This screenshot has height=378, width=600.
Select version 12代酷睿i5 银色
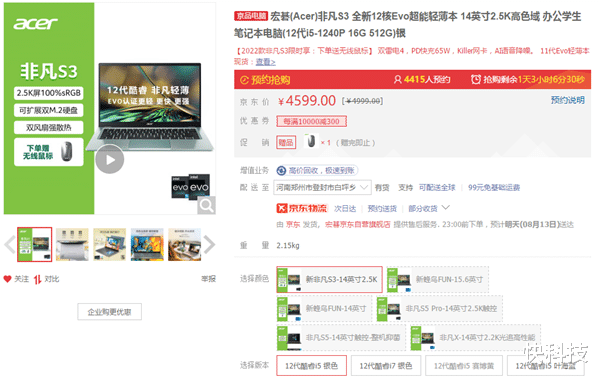point(311,366)
